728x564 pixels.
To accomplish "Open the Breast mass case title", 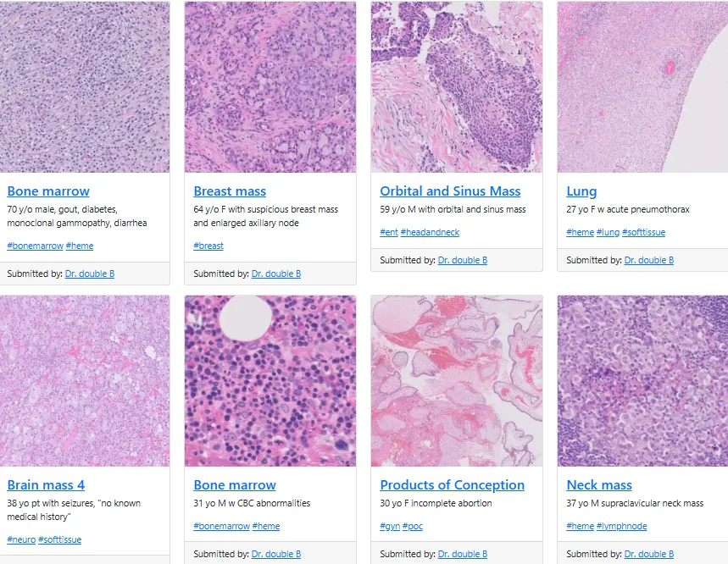I will (230, 191).
